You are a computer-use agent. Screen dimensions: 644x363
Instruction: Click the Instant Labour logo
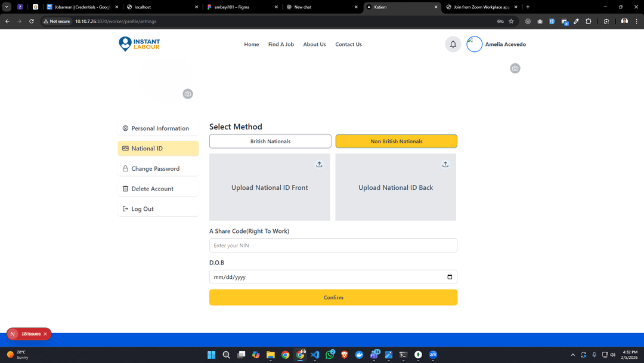[140, 44]
